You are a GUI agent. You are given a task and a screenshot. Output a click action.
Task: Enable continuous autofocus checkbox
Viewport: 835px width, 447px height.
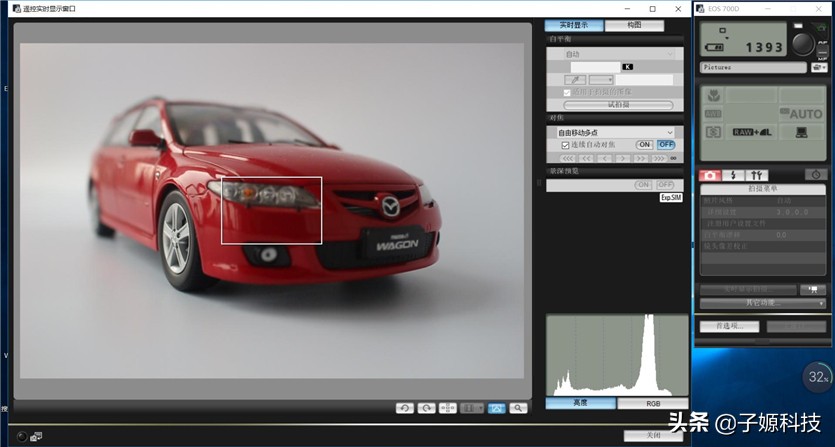click(x=565, y=145)
